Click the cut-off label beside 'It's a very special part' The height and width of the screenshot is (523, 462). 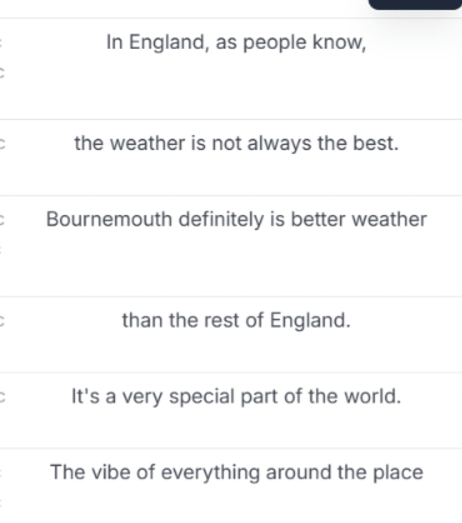[x=2, y=397]
